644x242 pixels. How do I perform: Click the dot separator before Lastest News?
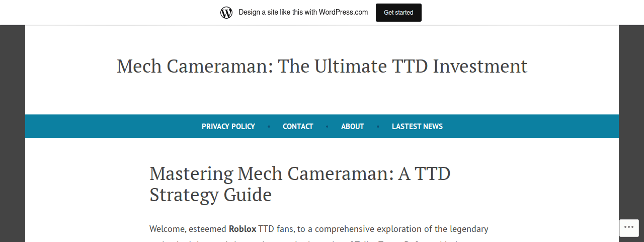[378, 127]
